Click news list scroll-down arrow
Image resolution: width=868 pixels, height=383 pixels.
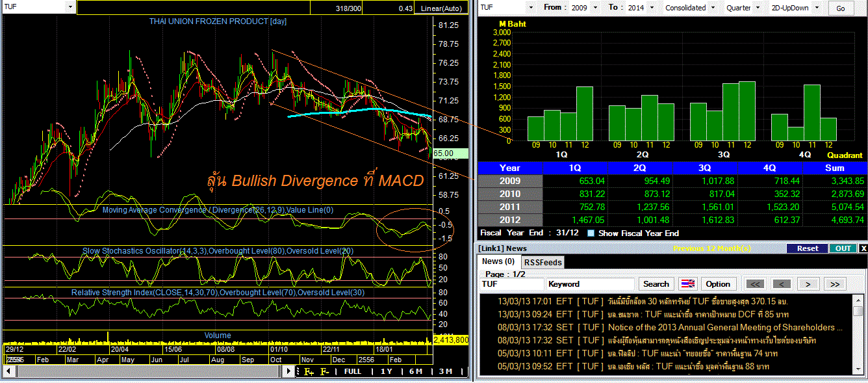pyautogui.click(x=858, y=370)
